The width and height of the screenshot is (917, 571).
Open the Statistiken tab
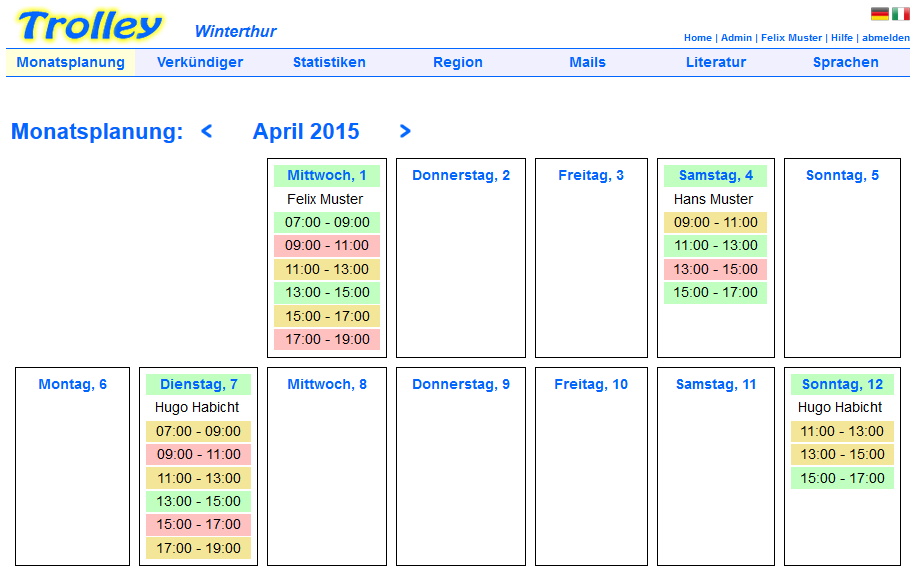tap(329, 62)
